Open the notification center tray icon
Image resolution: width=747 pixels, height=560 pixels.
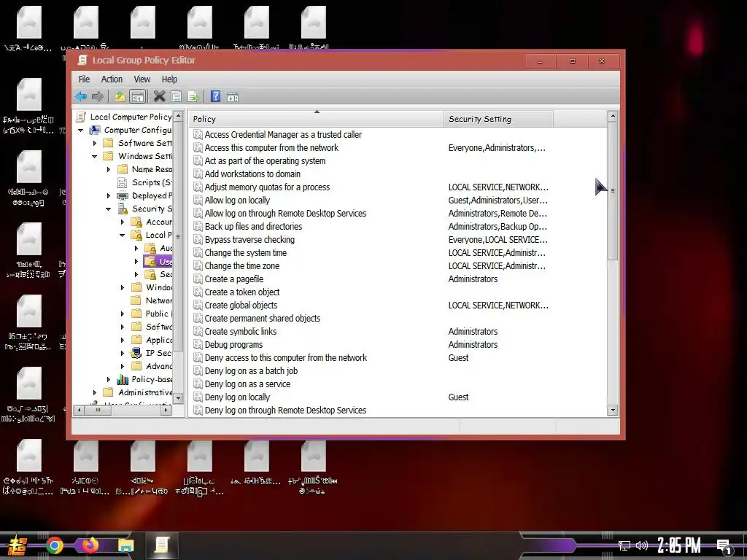pyautogui.click(x=724, y=546)
